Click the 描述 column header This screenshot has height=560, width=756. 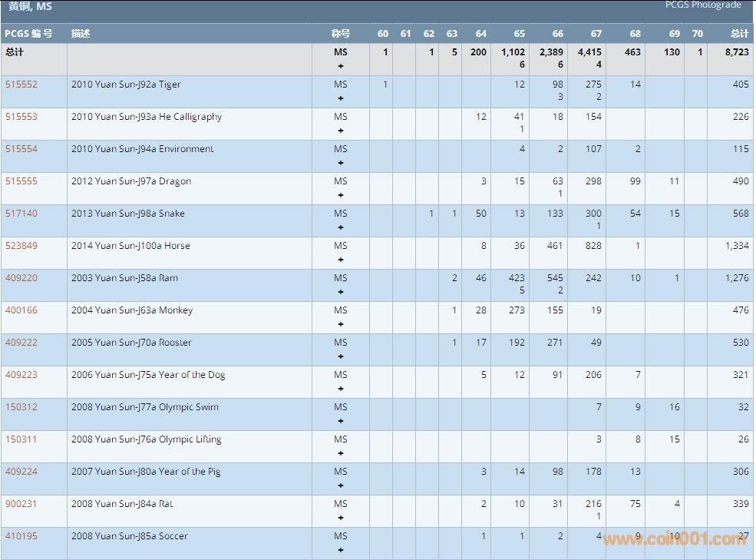coord(81,34)
